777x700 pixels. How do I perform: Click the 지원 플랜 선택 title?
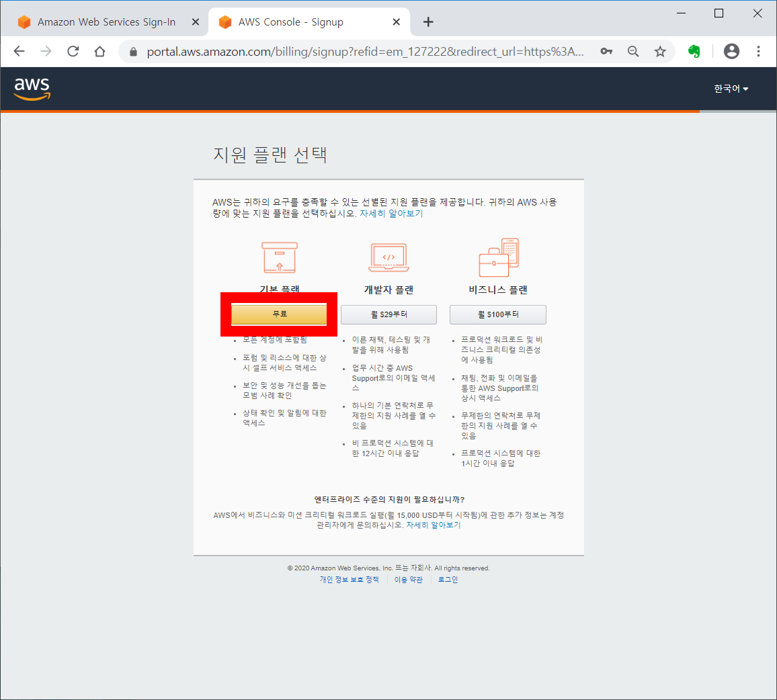(270, 155)
